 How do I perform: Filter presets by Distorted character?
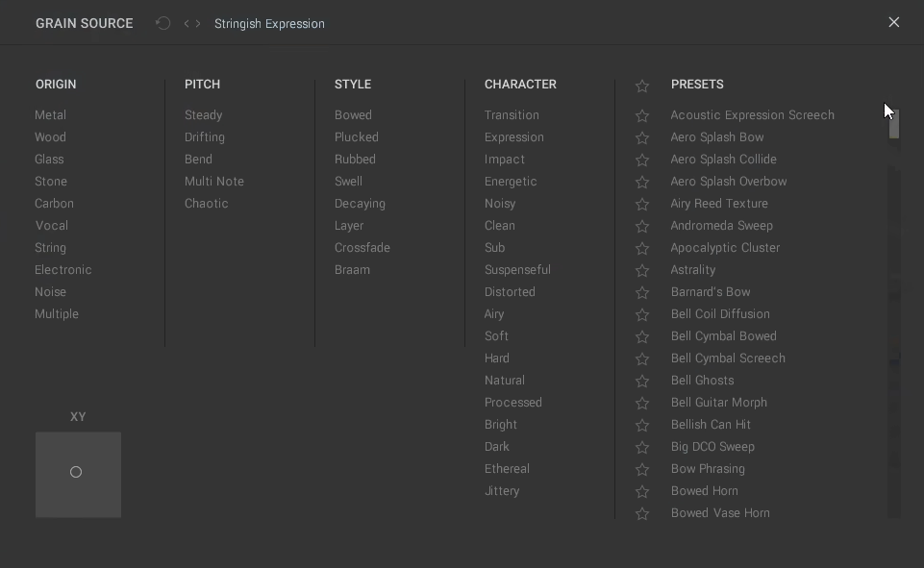click(510, 291)
